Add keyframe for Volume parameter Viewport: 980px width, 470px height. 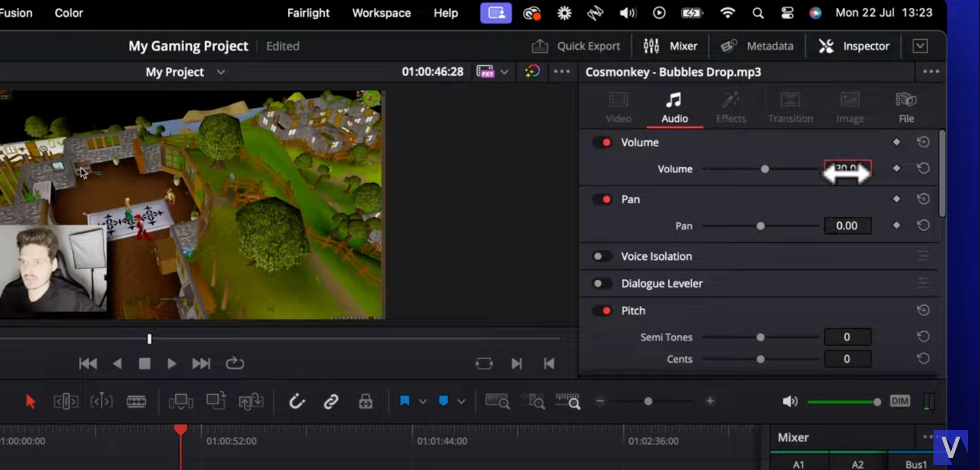click(x=897, y=169)
